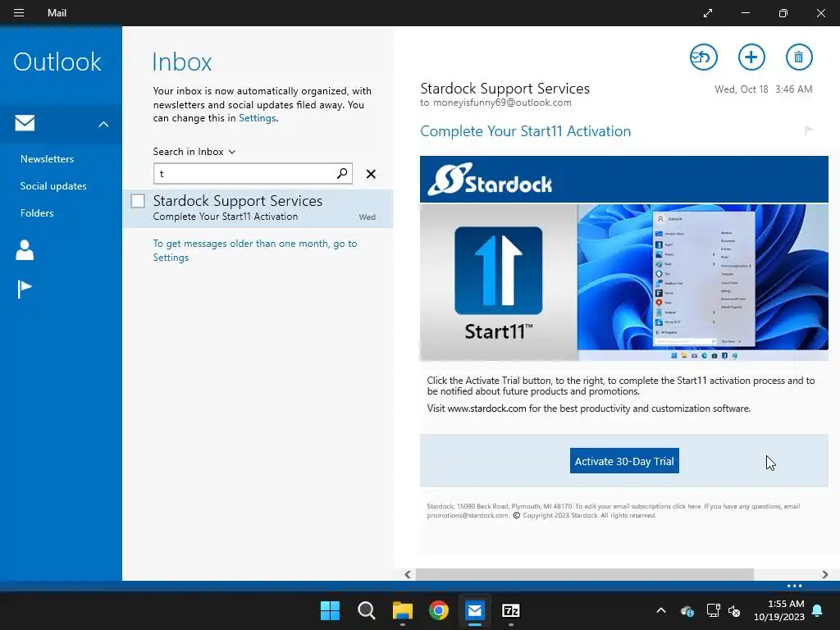This screenshot has width=840, height=630.
Task: Click OneDrive cloud tray icon
Action: pyautogui.click(x=687, y=610)
